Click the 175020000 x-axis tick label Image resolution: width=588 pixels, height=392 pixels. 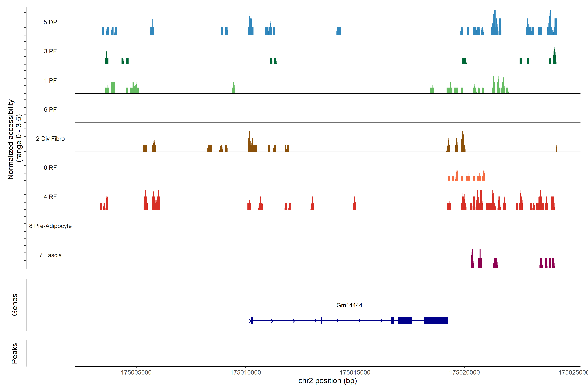[464, 372]
